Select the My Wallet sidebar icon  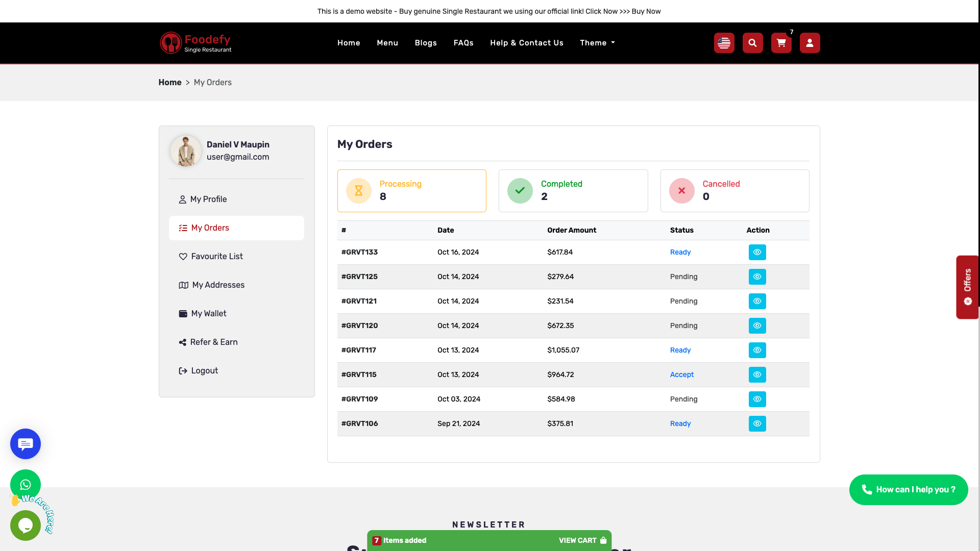point(183,313)
